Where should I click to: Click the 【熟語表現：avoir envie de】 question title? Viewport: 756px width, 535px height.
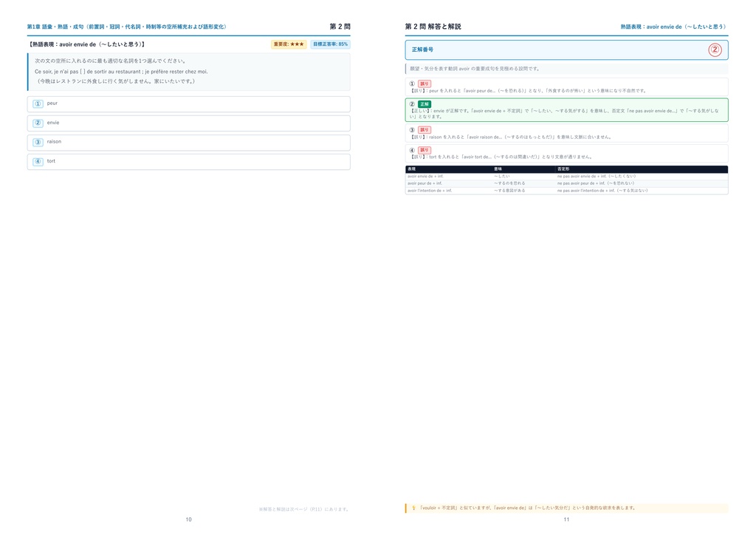(x=87, y=44)
